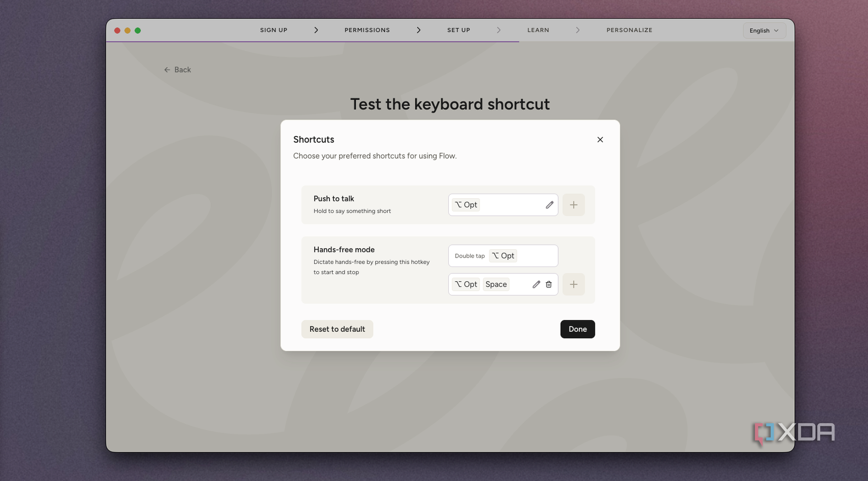Click the Shortcuts dialog title
This screenshot has height=481, width=868.
pyautogui.click(x=314, y=139)
